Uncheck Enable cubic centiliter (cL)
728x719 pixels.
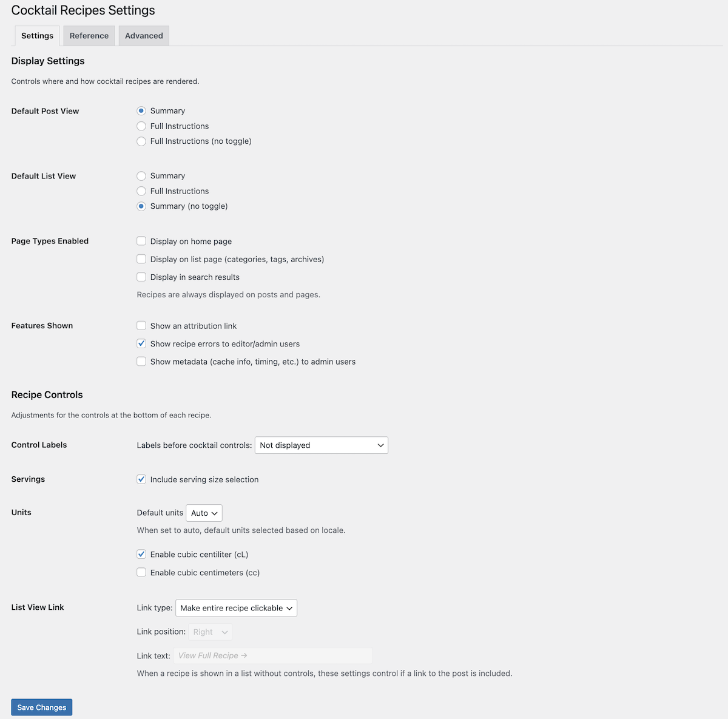coord(141,554)
